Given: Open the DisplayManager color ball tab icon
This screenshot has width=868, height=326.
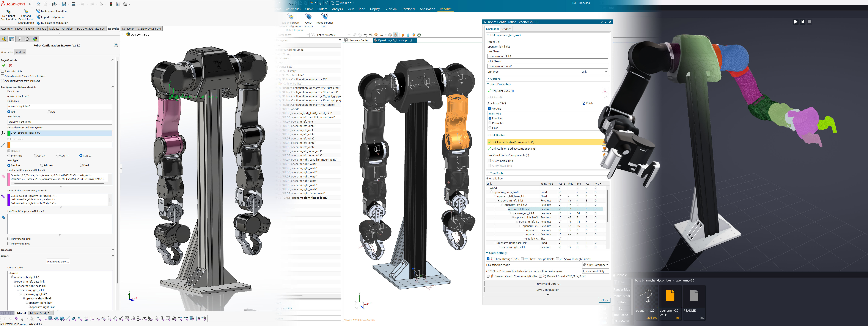Looking at the screenshot, I should (x=35, y=39).
